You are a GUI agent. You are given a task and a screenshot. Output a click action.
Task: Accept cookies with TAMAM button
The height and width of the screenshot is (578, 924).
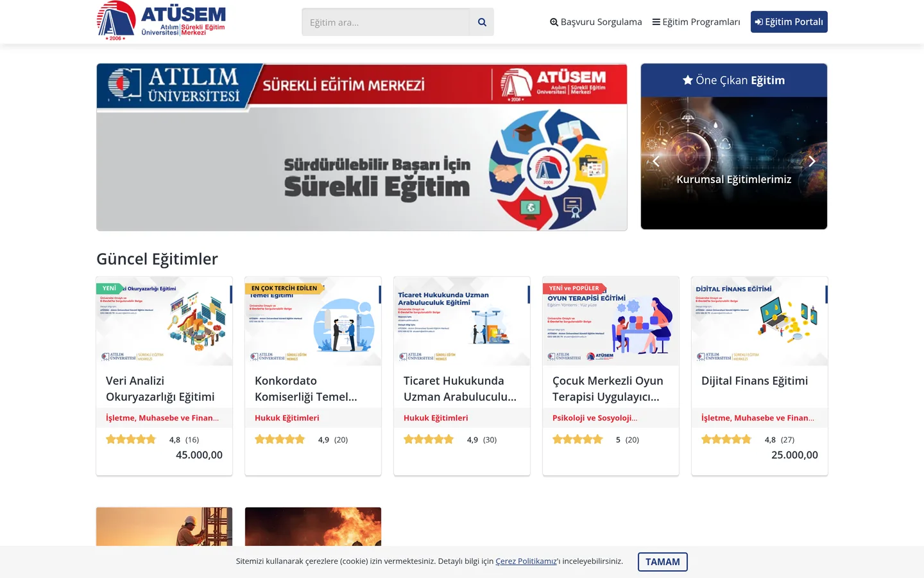pos(663,562)
